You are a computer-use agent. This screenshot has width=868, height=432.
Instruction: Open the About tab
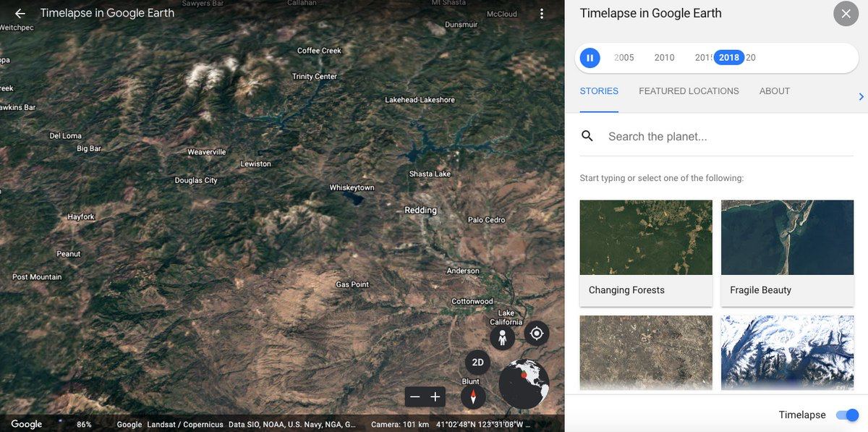tap(775, 91)
